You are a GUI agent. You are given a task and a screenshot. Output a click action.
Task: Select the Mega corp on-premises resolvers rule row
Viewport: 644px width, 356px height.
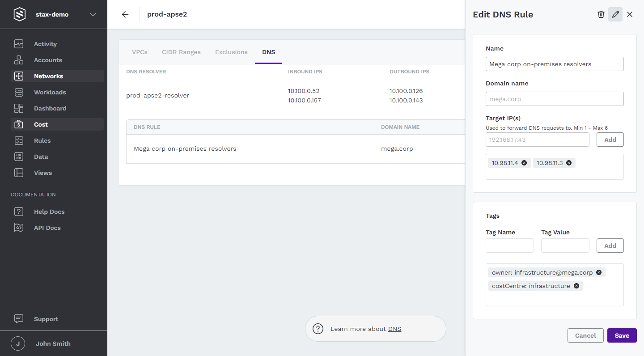(x=296, y=148)
